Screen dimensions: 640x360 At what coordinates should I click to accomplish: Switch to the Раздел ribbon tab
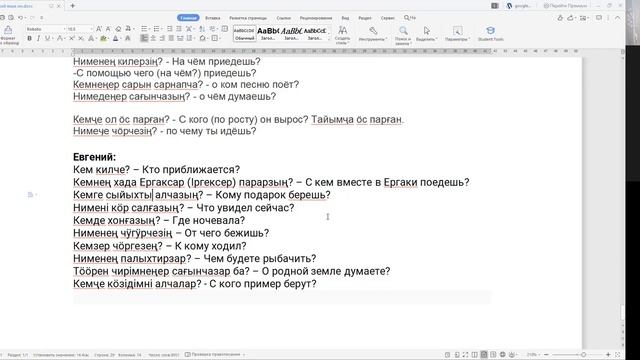(365, 18)
